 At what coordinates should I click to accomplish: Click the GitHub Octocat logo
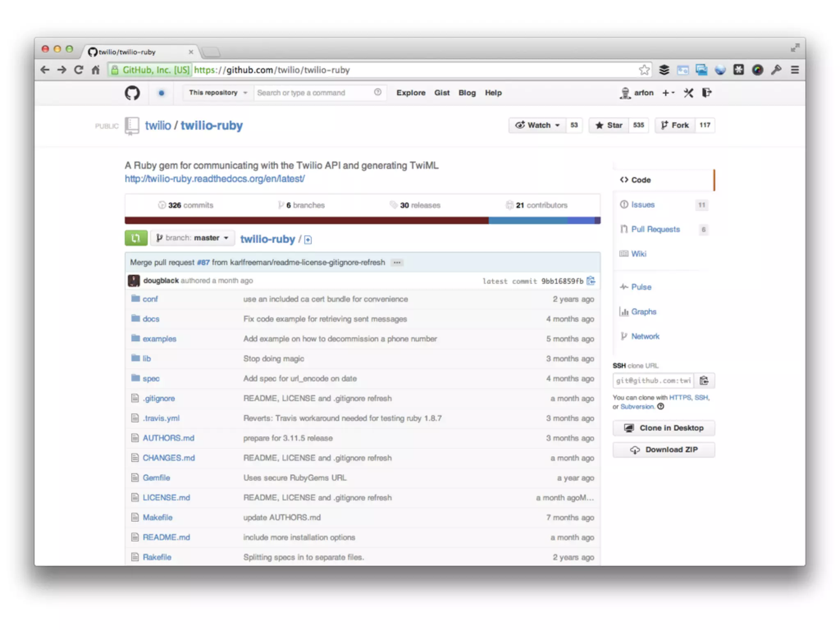(x=132, y=93)
